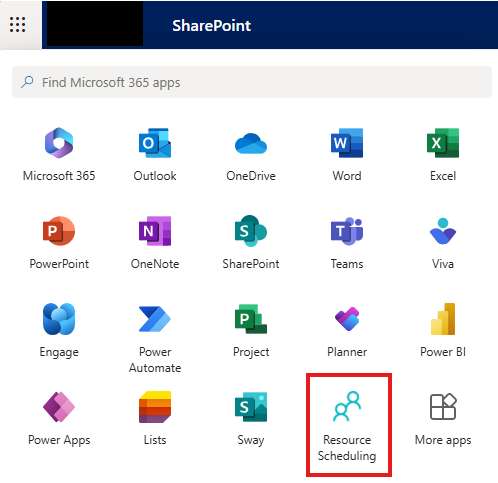Open the Project app icon
Screen dimensions: 498x483
tap(251, 319)
